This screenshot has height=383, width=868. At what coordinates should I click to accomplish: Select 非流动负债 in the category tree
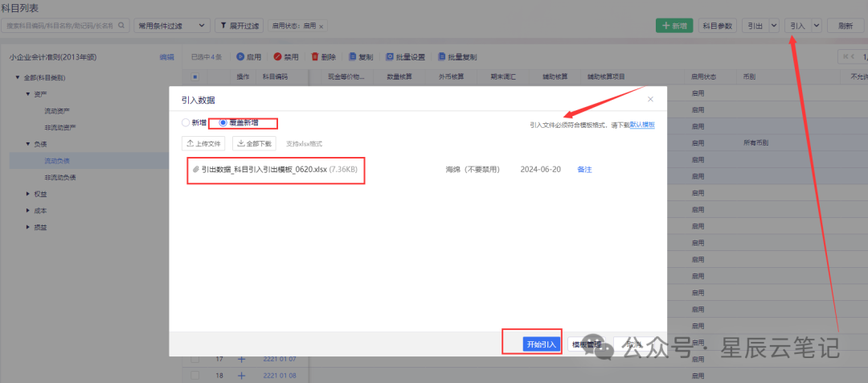[60, 177]
